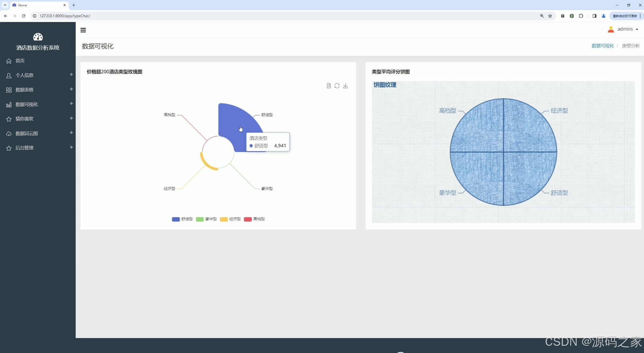Open the browser extensions puzzle icon

coord(581,16)
